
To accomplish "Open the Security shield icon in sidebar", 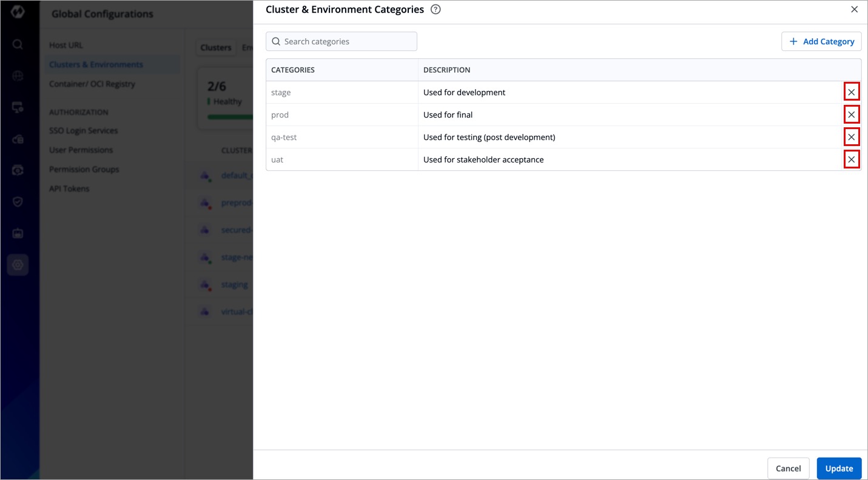I will point(18,202).
